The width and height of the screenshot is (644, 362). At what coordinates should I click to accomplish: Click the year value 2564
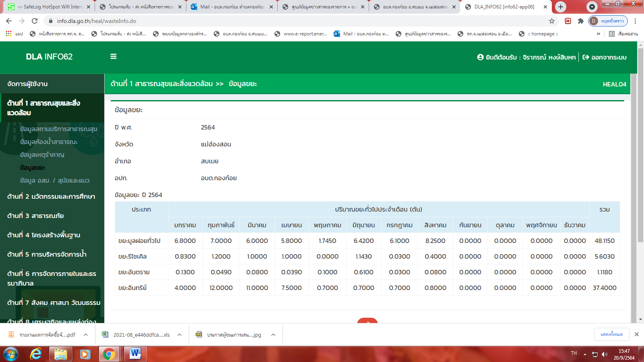click(208, 127)
